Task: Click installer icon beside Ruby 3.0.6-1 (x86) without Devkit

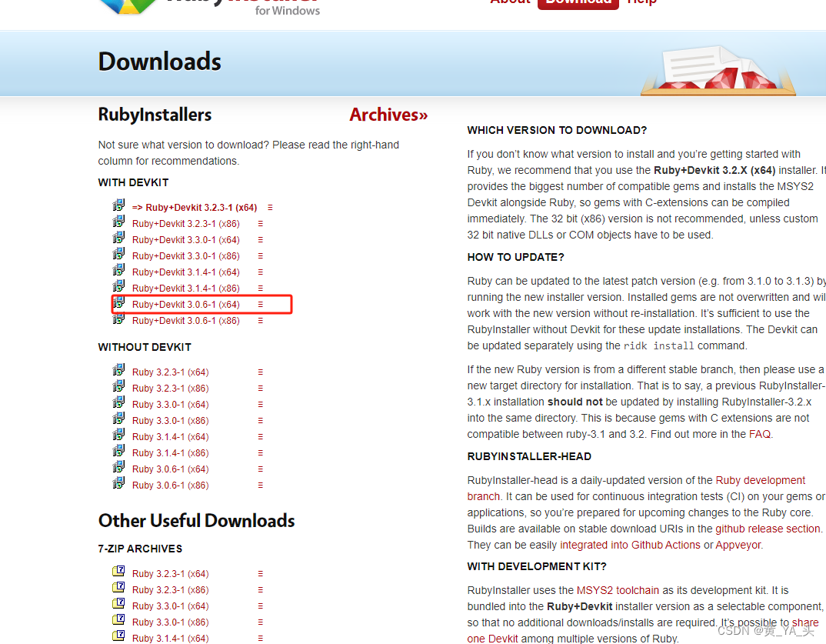Action: point(118,483)
